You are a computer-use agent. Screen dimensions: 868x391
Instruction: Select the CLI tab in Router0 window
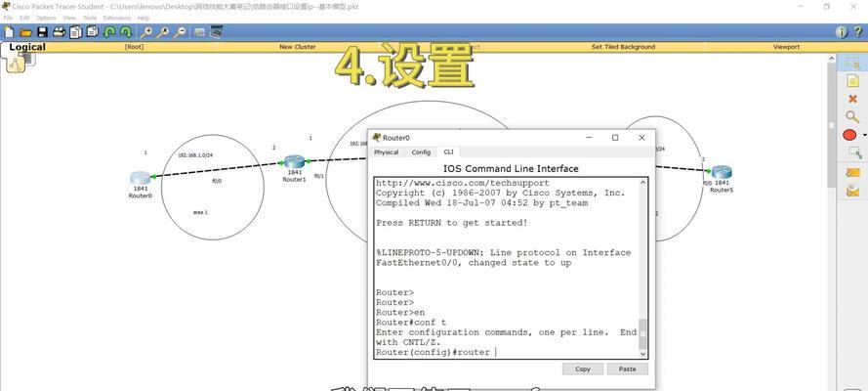point(448,152)
